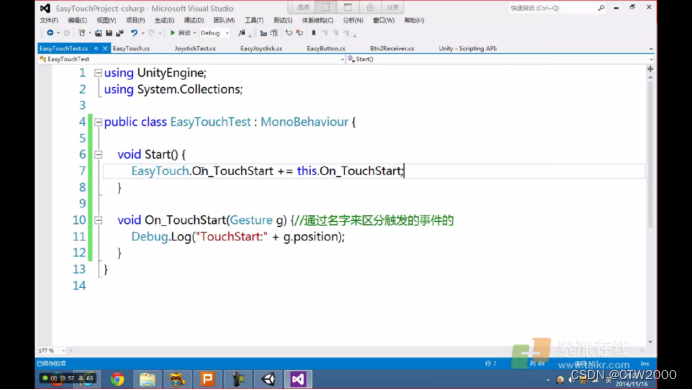Open the 编辑(E) menu
Screen dimensions: 693x390
pos(77,20)
